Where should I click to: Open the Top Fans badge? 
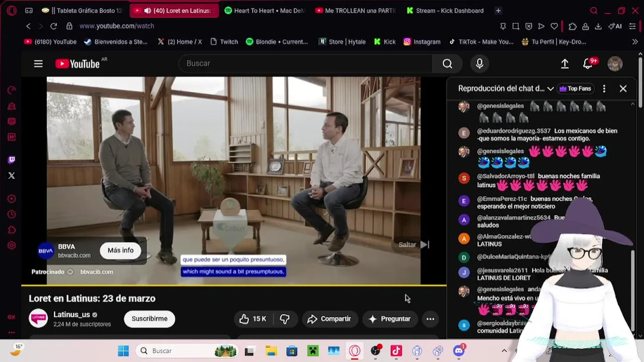point(575,88)
